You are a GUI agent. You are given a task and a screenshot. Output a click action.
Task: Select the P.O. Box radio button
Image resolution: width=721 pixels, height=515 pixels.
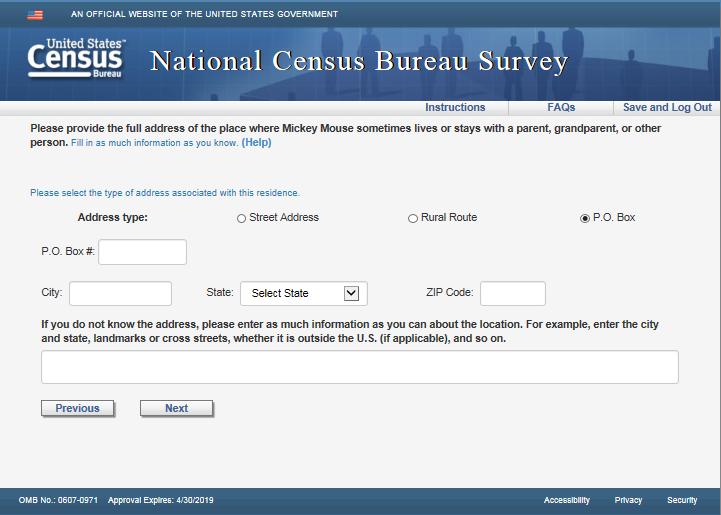584,218
